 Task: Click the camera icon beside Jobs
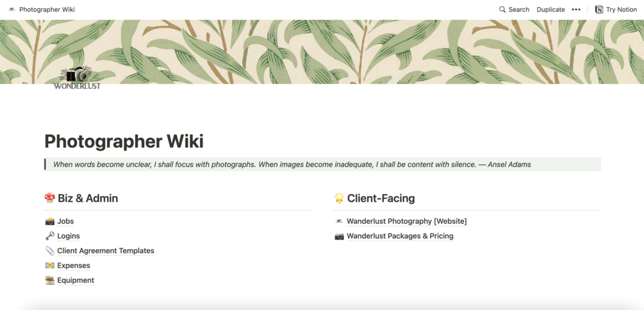[49, 222]
